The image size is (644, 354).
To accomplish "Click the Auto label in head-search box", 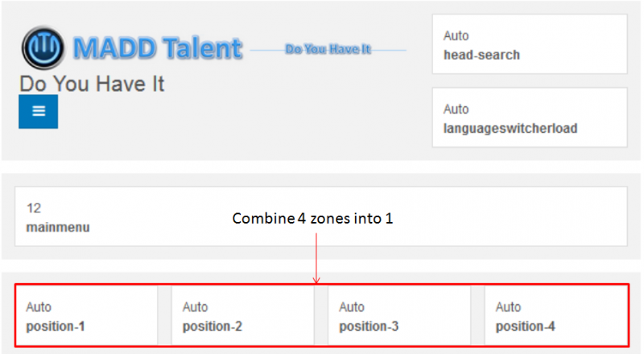I will 456,35.
